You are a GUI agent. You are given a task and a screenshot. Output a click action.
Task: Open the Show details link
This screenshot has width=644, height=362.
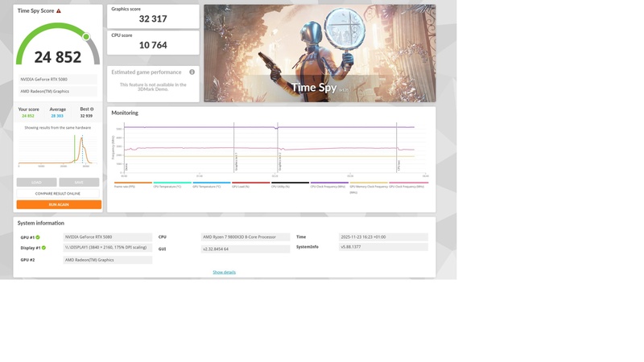[x=225, y=272]
